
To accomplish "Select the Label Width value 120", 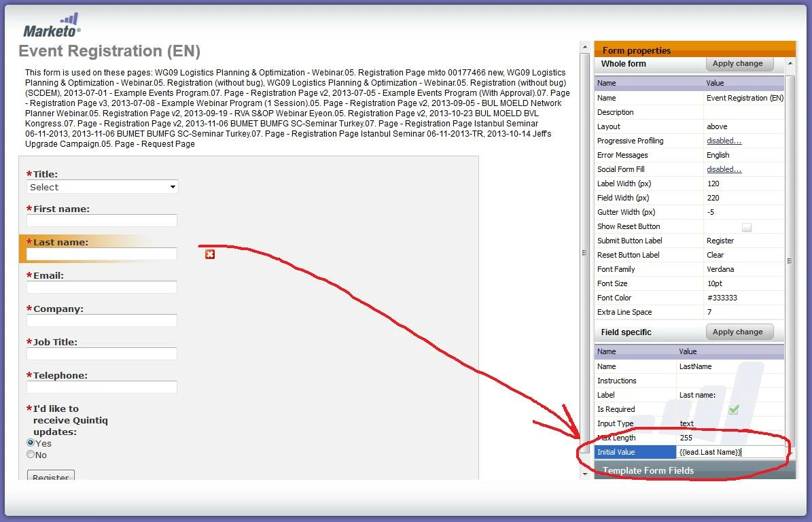I will pos(713,184).
